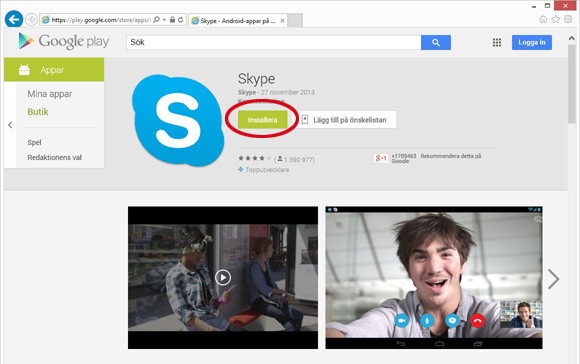
Task: Expand the address bar dropdown arrow
Action: pyautogui.click(x=164, y=19)
